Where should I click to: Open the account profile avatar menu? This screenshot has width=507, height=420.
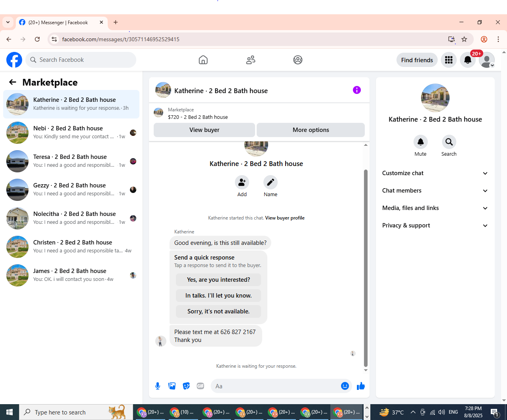click(487, 60)
